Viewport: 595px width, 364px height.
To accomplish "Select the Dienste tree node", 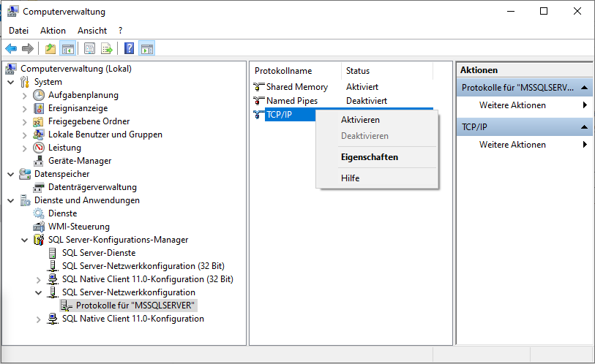I will [x=62, y=213].
